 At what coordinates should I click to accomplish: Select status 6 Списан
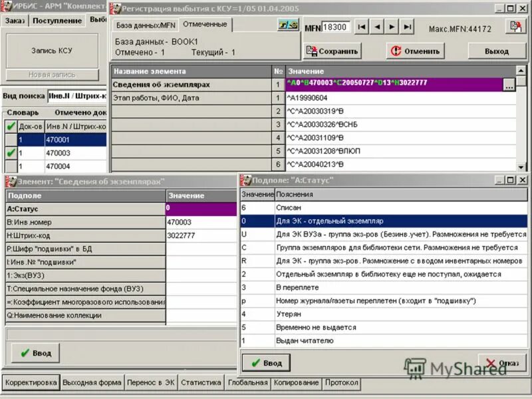point(384,207)
